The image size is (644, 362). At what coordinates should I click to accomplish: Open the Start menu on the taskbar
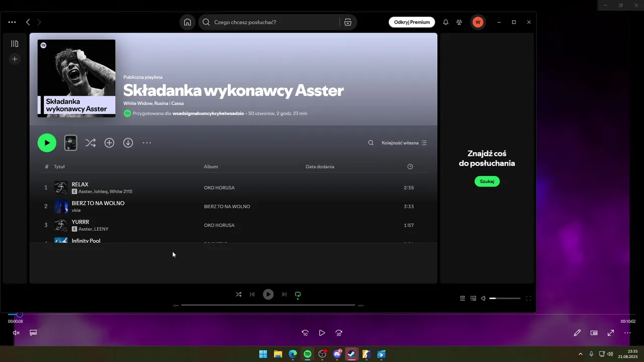tap(263, 354)
